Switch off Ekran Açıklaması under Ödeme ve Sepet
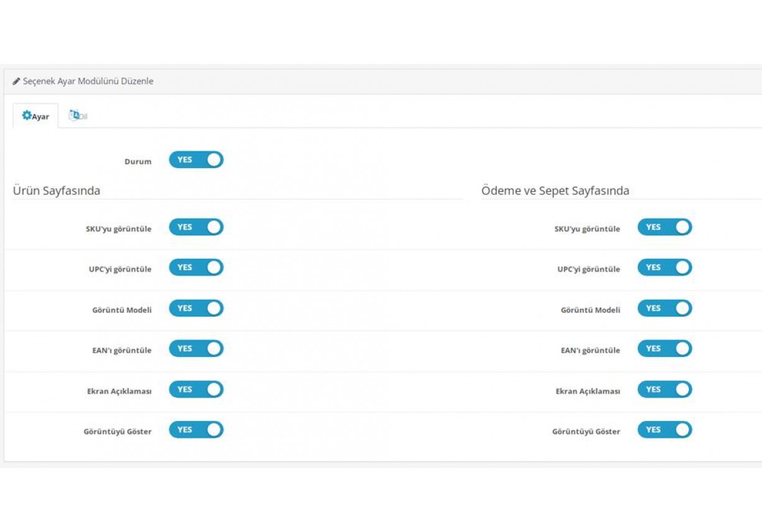Screen dimensions: 762x532 664,390
